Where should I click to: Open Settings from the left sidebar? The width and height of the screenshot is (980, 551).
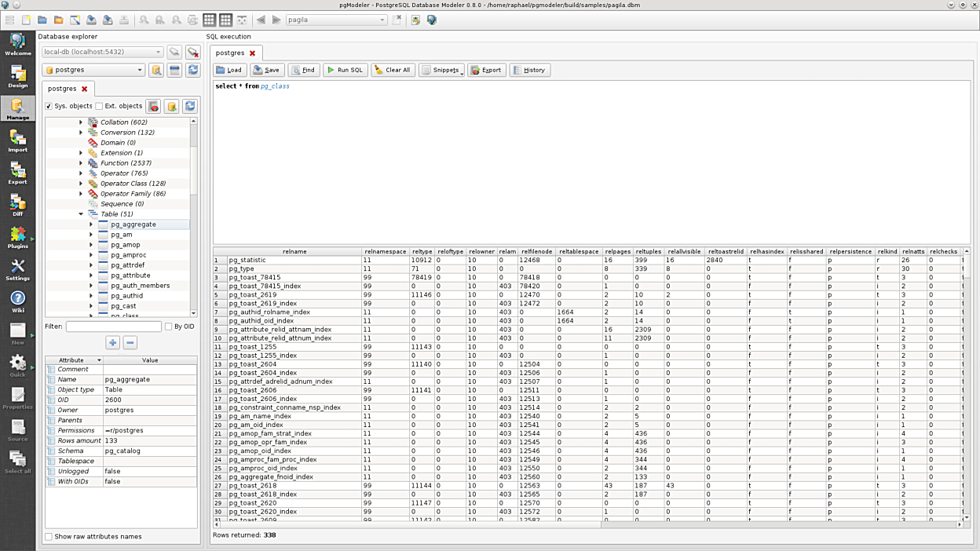coord(17,269)
